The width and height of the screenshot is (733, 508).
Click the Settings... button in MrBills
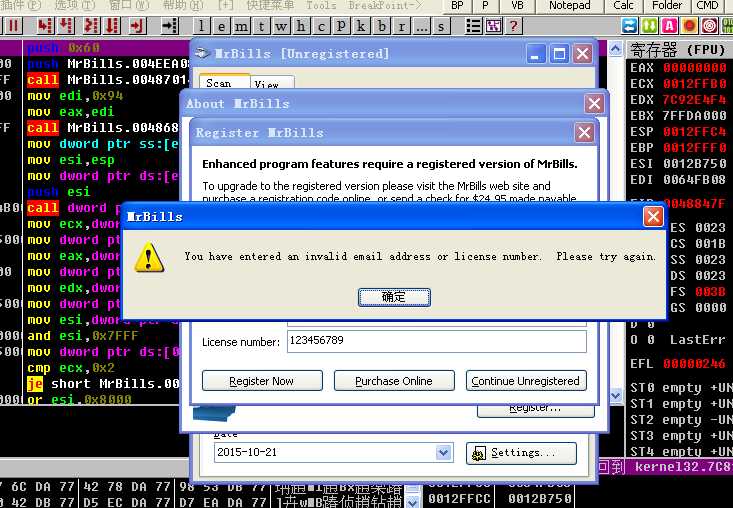521,453
